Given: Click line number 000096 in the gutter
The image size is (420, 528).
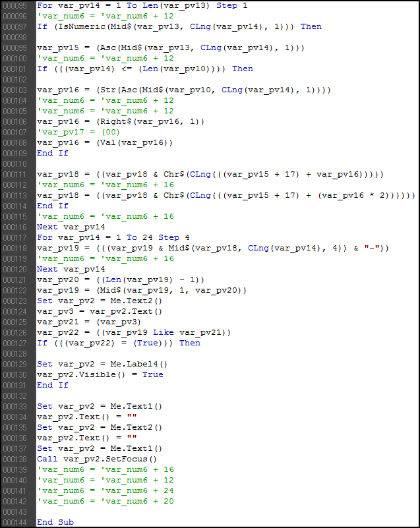Looking at the screenshot, I should pyautogui.click(x=15, y=16).
